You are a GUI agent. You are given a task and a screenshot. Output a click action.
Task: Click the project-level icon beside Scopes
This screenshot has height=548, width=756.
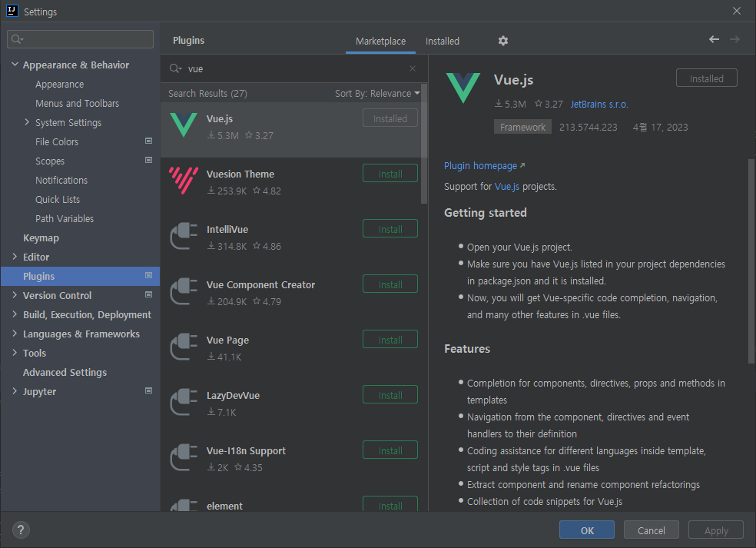[148, 160]
